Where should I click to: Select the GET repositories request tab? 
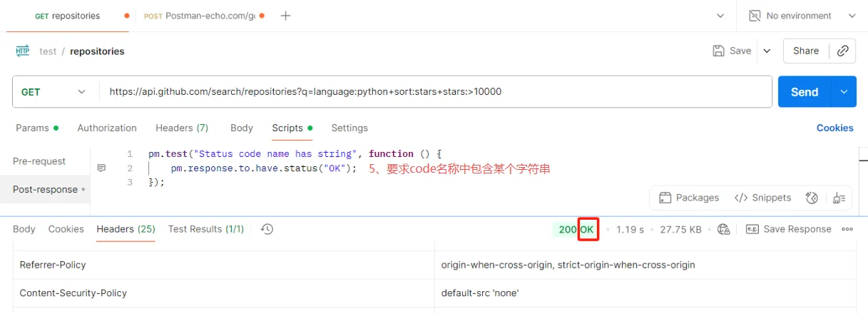68,16
